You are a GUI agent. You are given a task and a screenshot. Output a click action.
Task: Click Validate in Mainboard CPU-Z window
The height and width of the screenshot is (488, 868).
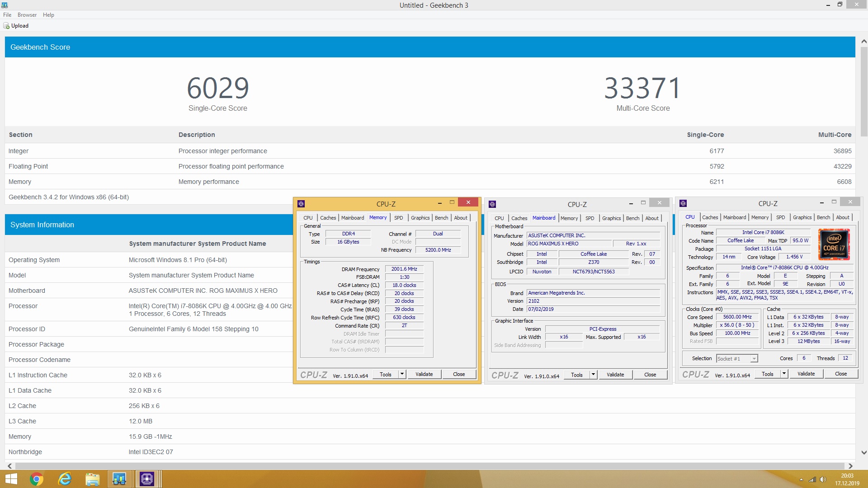(x=615, y=375)
